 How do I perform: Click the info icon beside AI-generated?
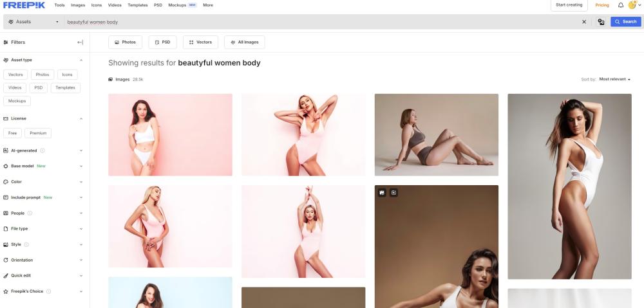tap(43, 150)
